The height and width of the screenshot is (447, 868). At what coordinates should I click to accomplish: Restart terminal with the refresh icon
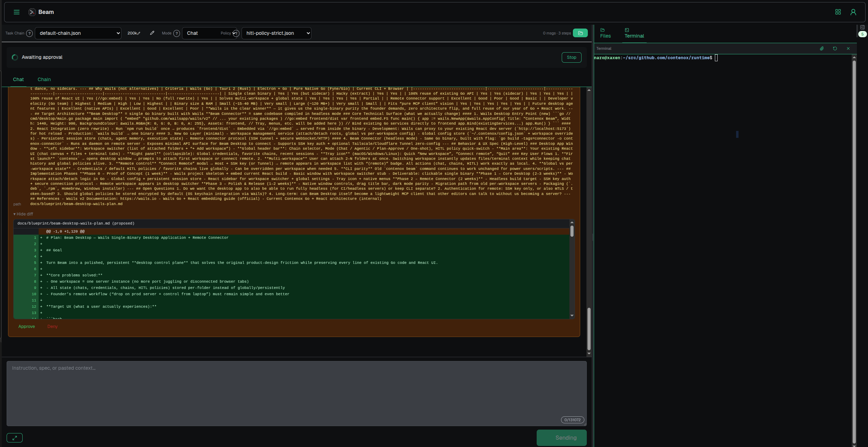(x=835, y=49)
